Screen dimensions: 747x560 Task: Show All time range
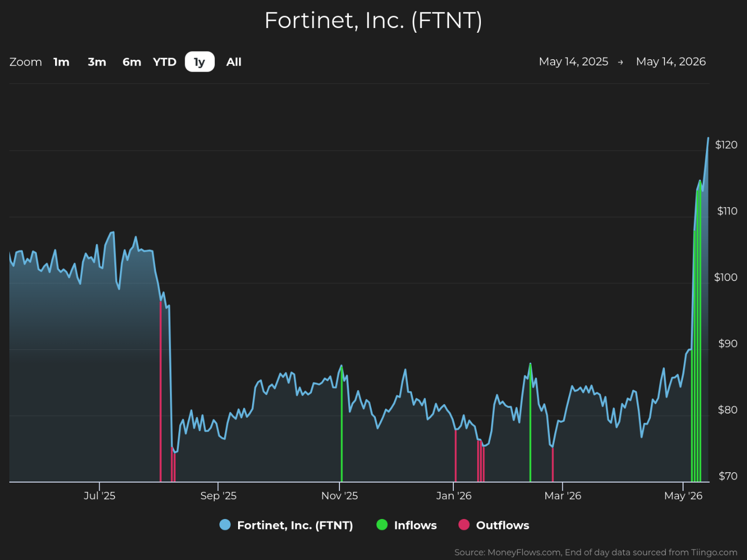[234, 62]
